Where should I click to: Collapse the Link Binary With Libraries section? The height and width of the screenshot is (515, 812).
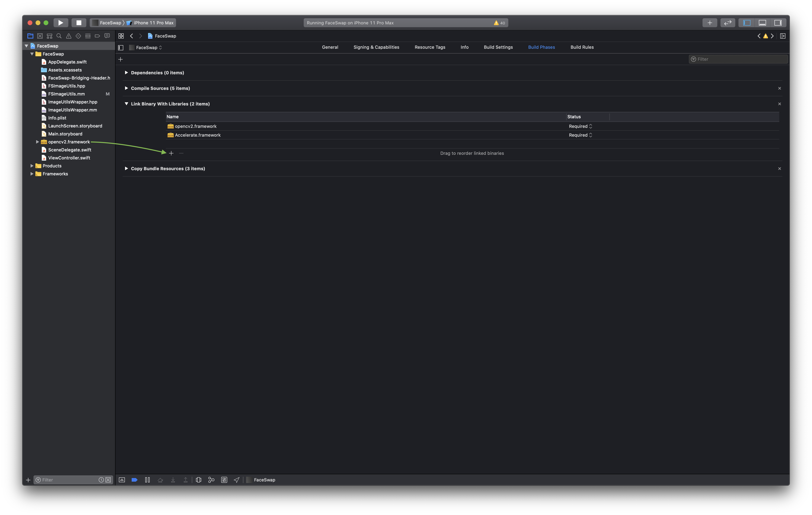tap(126, 104)
